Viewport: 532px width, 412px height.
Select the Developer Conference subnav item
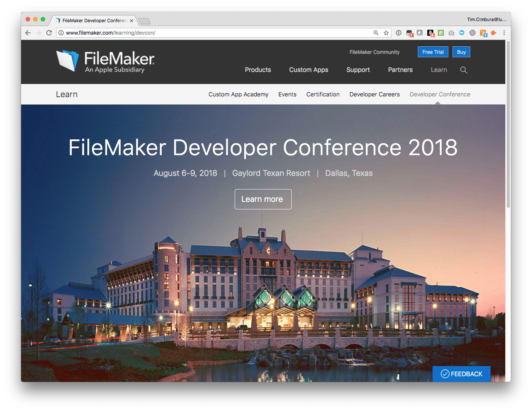[440, 95]
